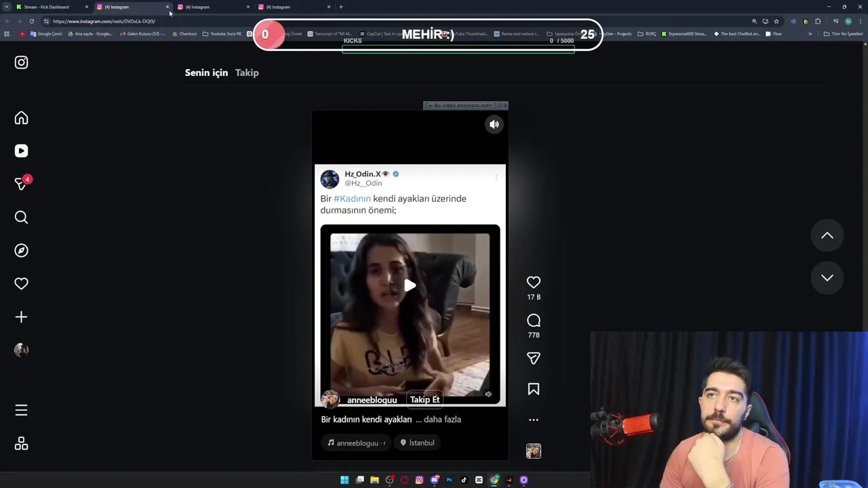Open Gelen Kutusu bookmark
This screenshot has width=868, height=488.
point(142,33)
